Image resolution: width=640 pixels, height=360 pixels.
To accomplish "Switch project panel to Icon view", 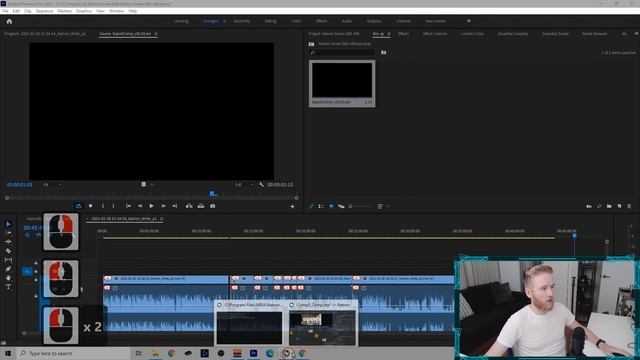I will coord(331,207).
